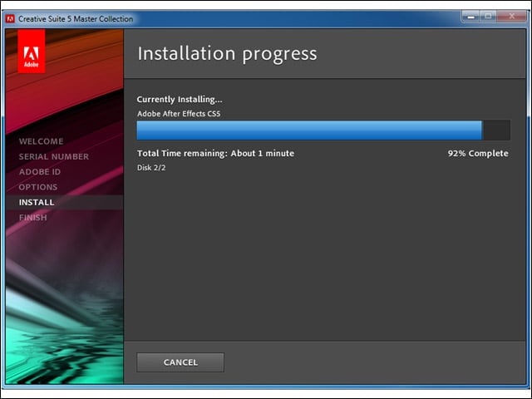Click the blue installation progress bar
This screenshot has height=399, width=532.
[323, 130]
